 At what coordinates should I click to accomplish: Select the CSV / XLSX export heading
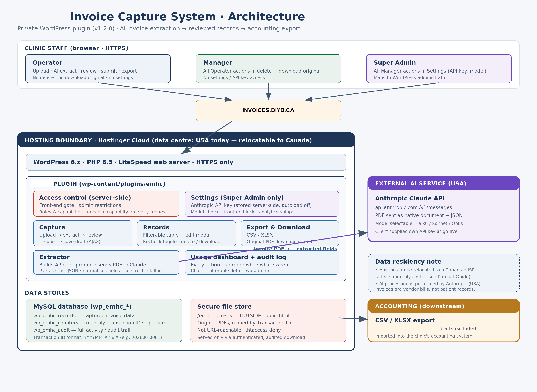pyautogui.click(x=405, y=320)
